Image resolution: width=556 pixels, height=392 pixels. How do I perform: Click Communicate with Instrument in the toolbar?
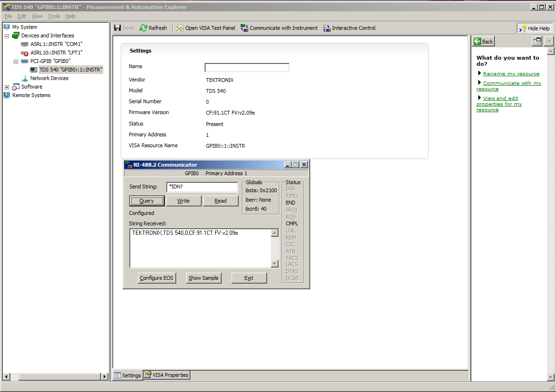279,28
